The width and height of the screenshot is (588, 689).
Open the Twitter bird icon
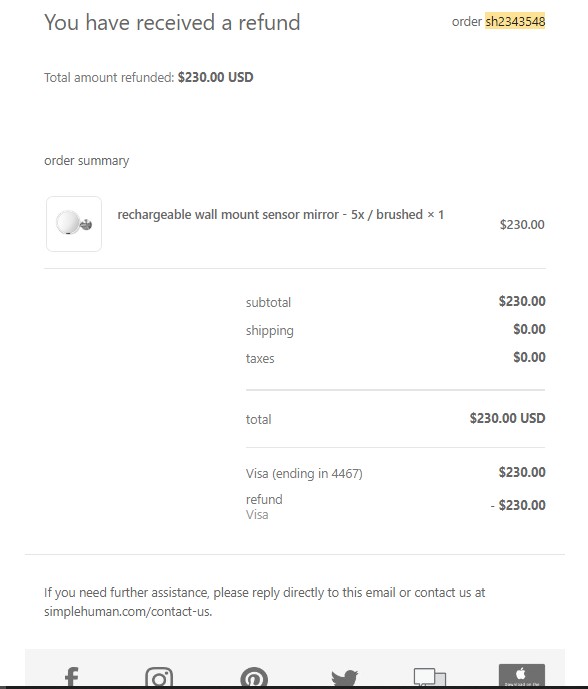[x=345, y=677]
